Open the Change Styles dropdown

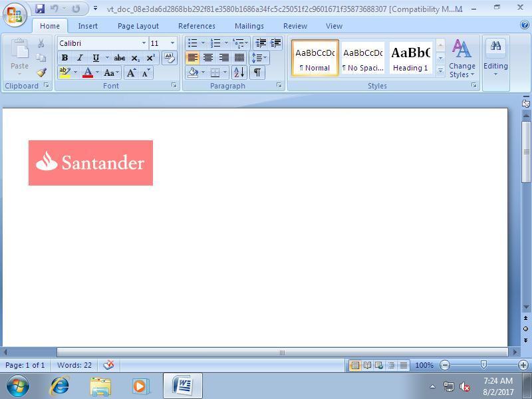click(462, 58)
